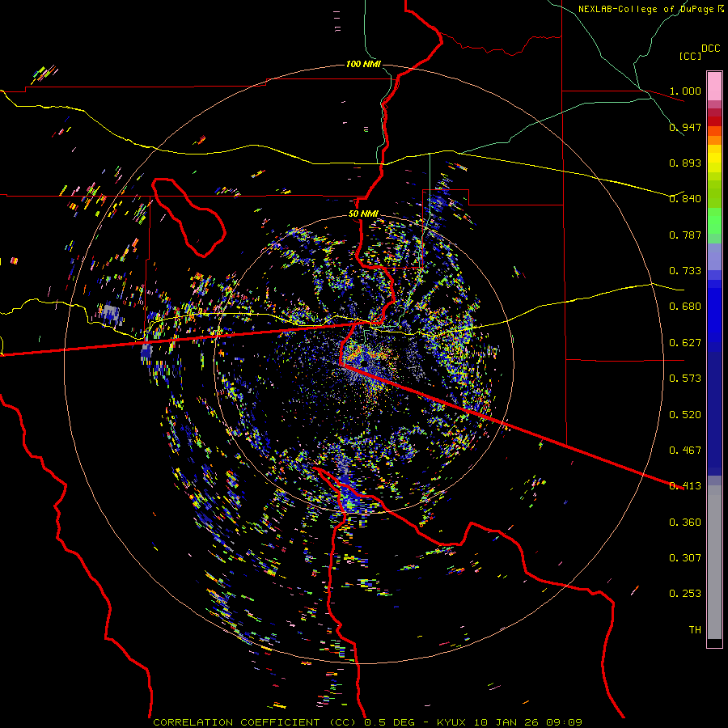The height and width of the screenshot is (728, 728).
Task: Click the 0.467 scale value
Action: coord(685,451)
